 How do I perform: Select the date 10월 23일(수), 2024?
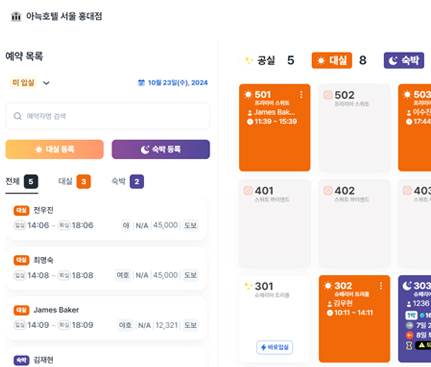178,83
